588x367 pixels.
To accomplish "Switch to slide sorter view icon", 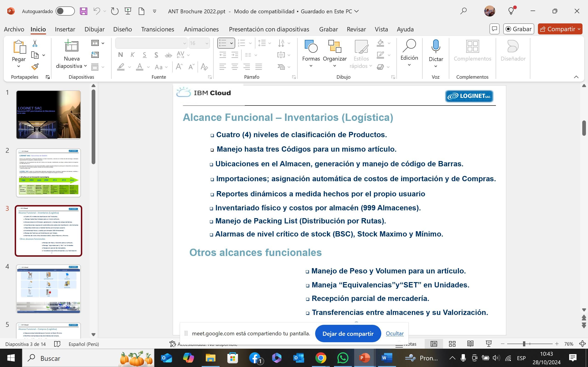I will click(x=452, y=344).
